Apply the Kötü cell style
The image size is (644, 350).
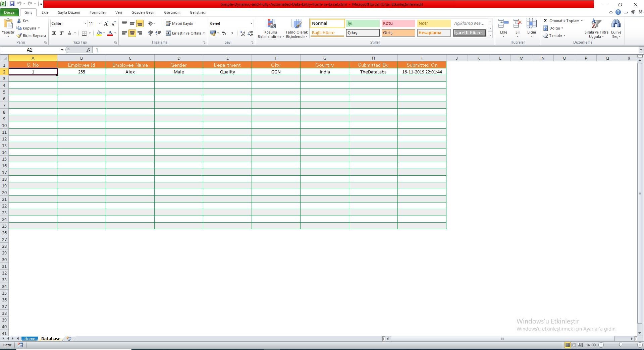[x=398, y=23]
